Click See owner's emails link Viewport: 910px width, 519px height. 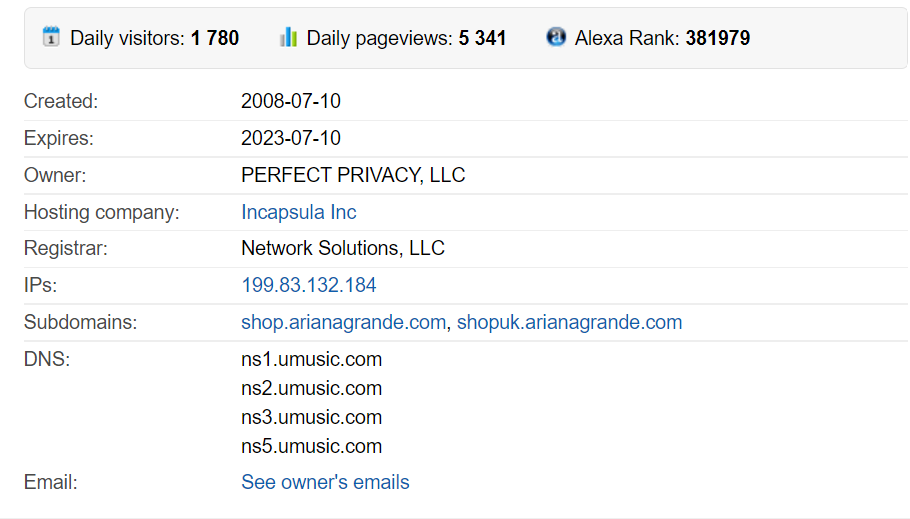(x=325, y=482)
